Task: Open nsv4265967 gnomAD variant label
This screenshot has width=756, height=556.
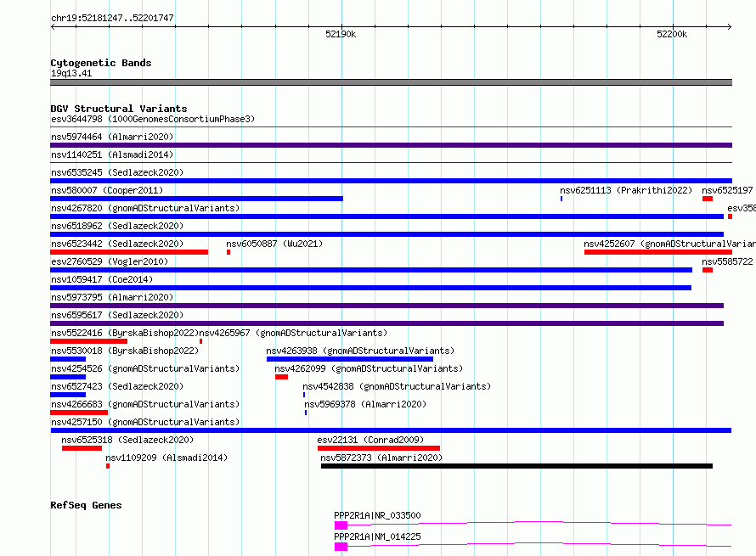Action: 293,333
